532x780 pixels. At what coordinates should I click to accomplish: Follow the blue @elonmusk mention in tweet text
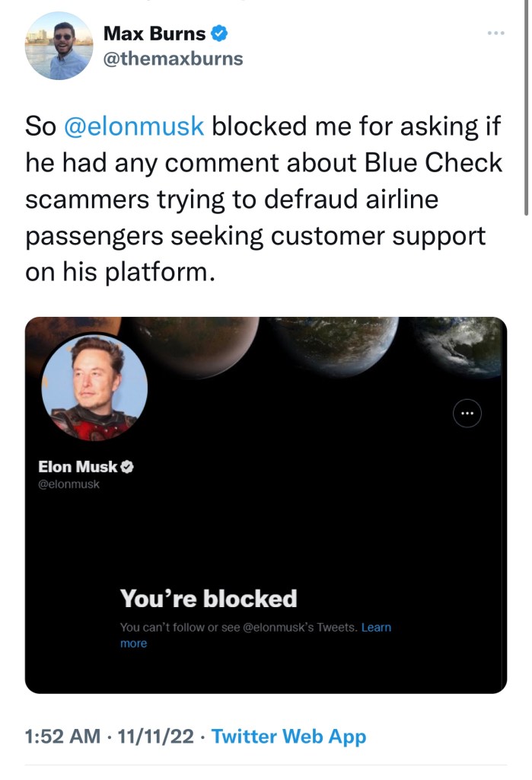(133, 126)
